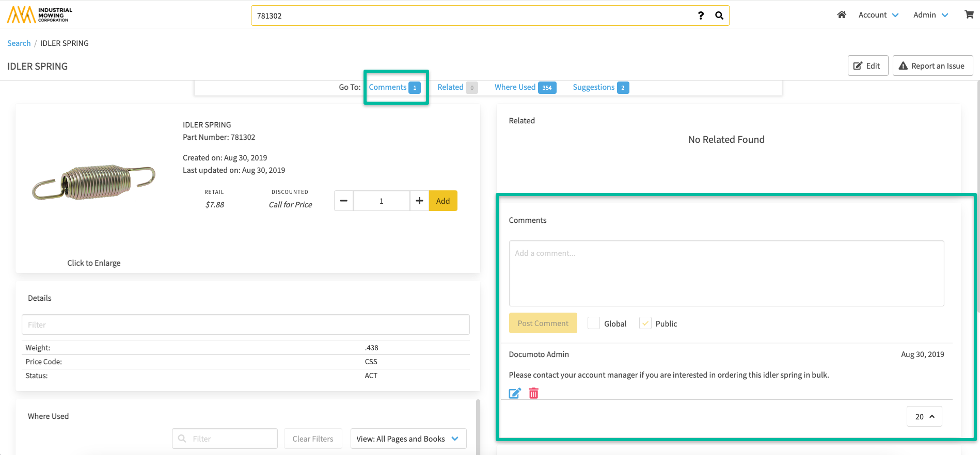980x455 pixels.
Task: Click the Industrial Mowing Corporation logo
Action: [40, 15]
